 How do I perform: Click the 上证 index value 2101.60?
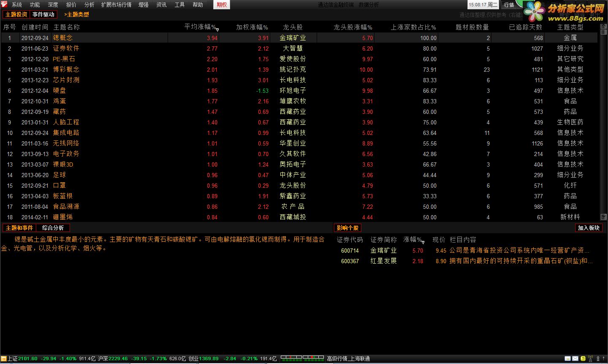click(28, 359)
